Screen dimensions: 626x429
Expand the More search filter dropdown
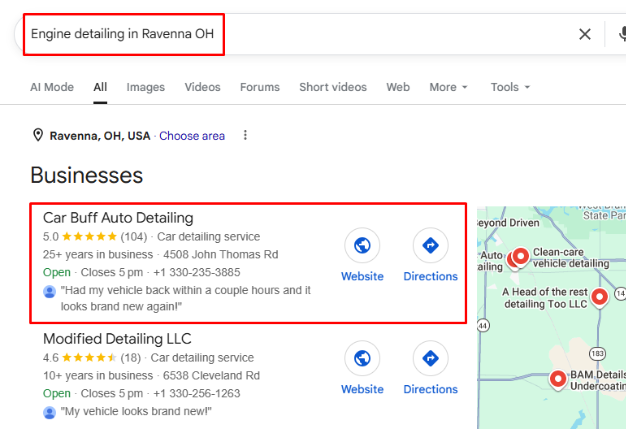point(448,87)
